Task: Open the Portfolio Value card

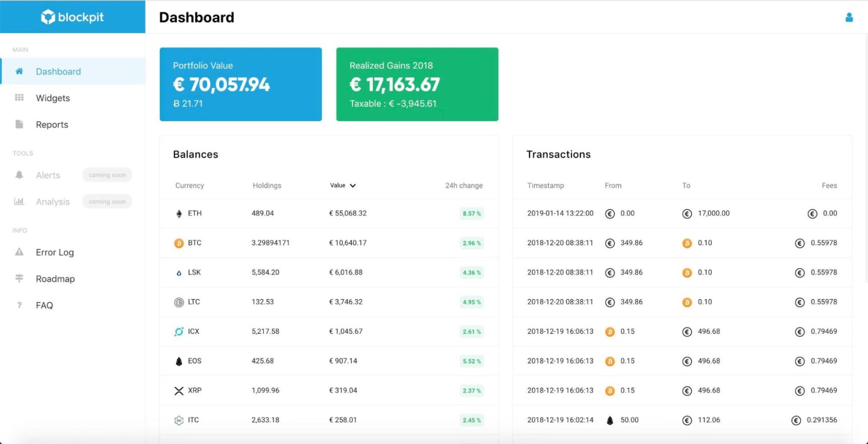Action: click(x=241, y=84)
